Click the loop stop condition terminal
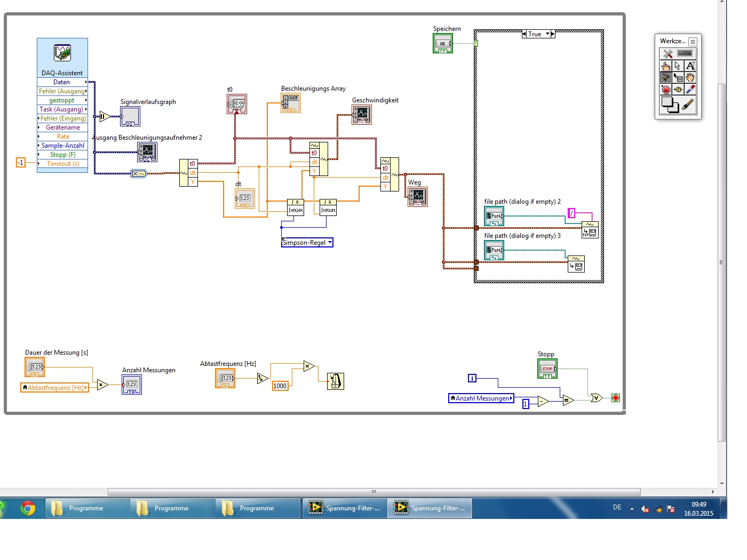 [x=616, y=398]
